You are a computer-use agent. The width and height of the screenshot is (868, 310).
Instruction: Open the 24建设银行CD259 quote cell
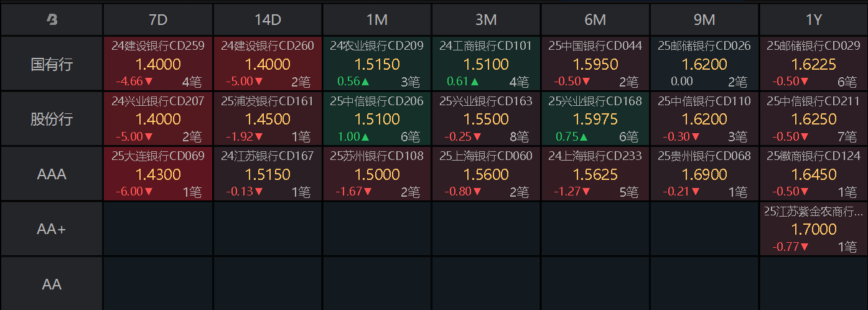(158, 63)
